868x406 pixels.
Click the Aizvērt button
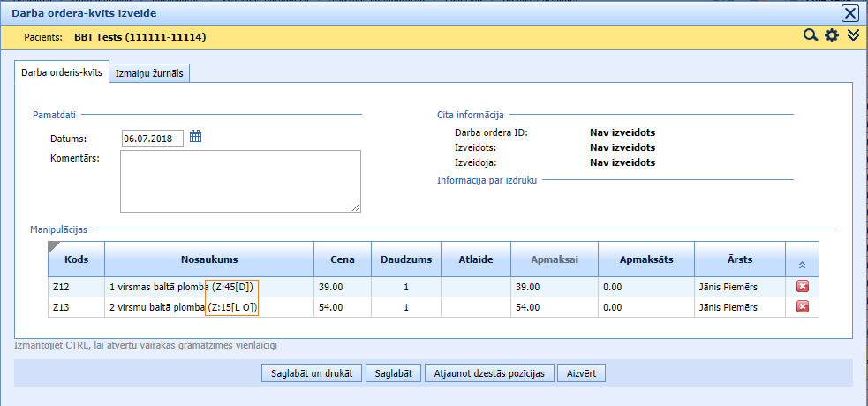(x=582, y=373)
